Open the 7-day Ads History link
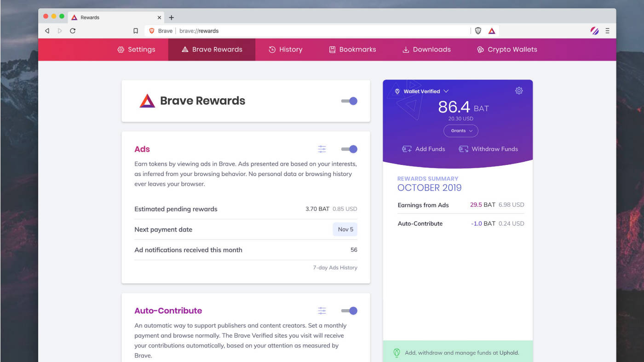The width and height of the screenshot is (644, 362). click(x=335, y=267)
